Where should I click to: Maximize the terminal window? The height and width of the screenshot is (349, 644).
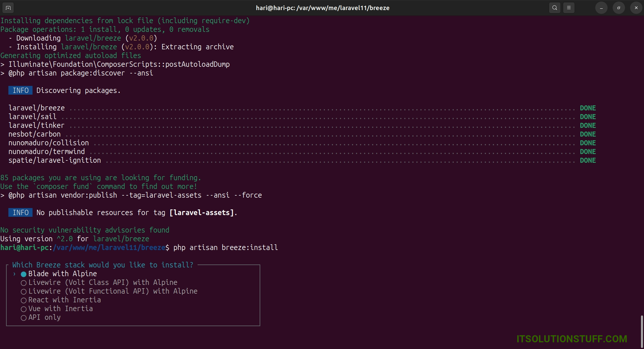tap(619, 8)
